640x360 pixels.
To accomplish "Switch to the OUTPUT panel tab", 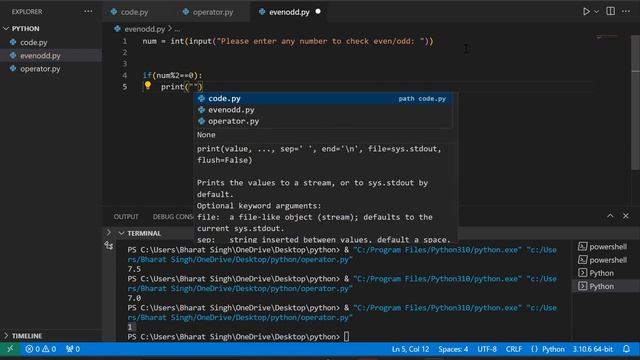I will pos(126,217).
